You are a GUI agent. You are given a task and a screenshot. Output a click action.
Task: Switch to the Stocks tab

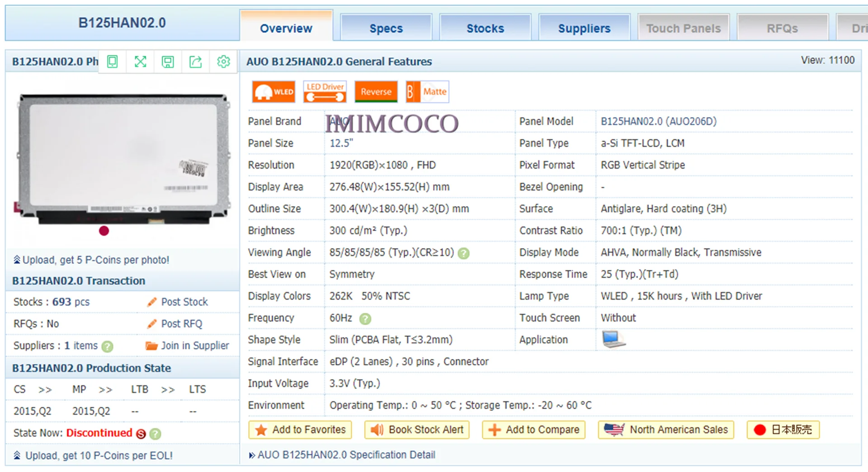pyautogui.click(x=485, y=28)
